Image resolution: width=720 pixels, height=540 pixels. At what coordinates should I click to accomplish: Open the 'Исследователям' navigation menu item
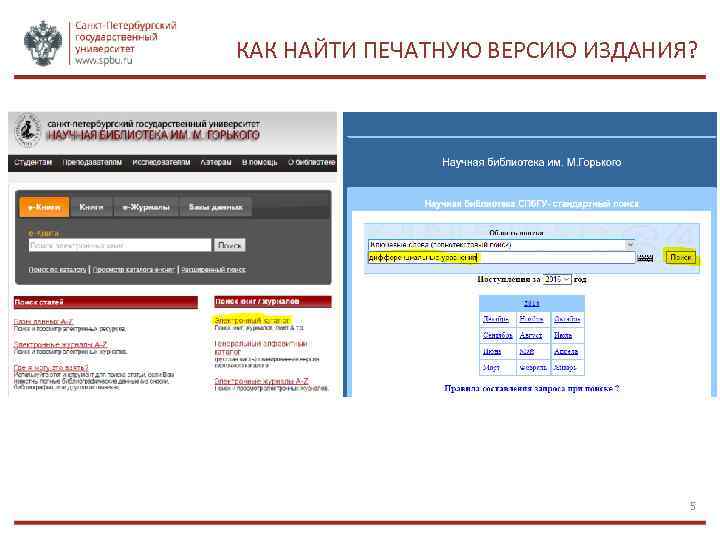click(161, 163)
